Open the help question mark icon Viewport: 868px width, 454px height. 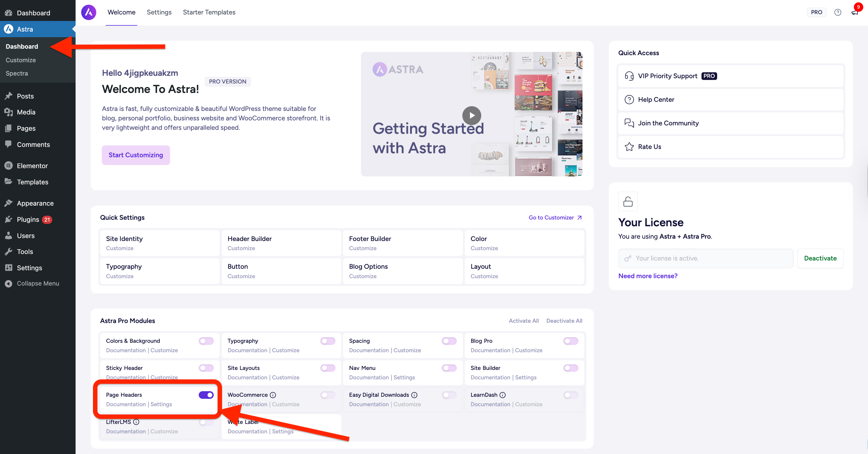[x=837, y=12]
